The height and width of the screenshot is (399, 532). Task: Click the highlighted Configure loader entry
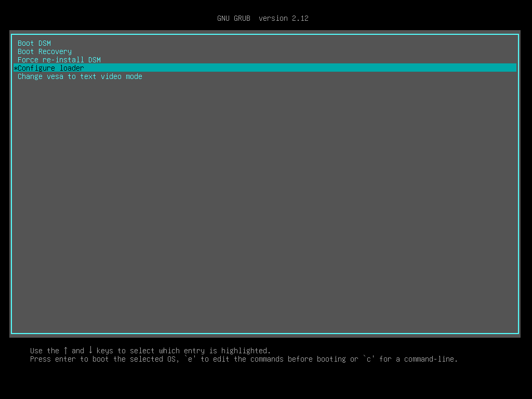pos(264,68)
